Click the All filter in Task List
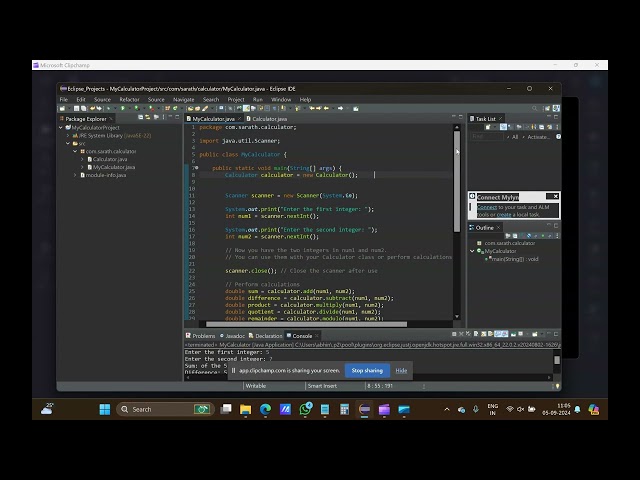Image resolution: width=640 pixels, height=480 pixels. click(515, 137)
